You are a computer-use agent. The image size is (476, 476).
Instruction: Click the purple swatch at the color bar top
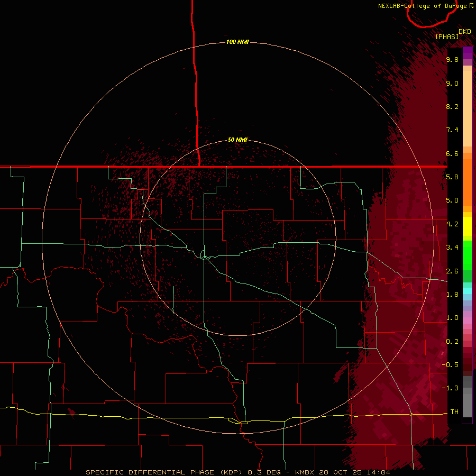click(467, 53)
